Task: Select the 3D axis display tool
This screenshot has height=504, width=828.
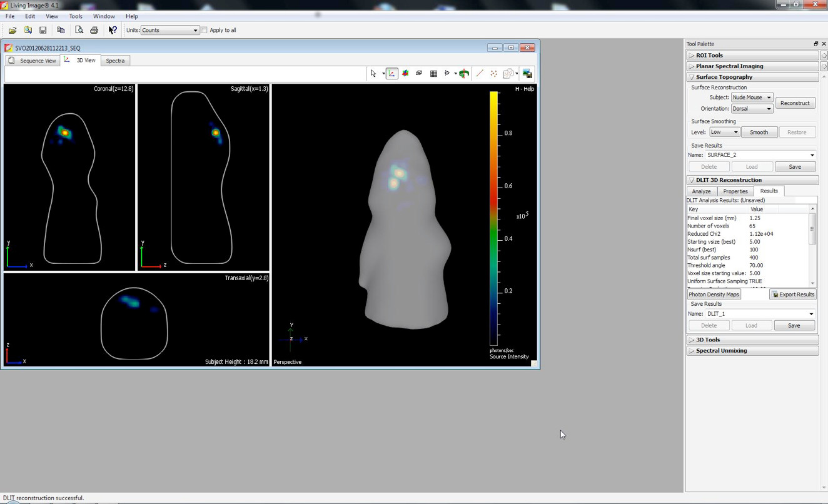Action: (392, 74)
